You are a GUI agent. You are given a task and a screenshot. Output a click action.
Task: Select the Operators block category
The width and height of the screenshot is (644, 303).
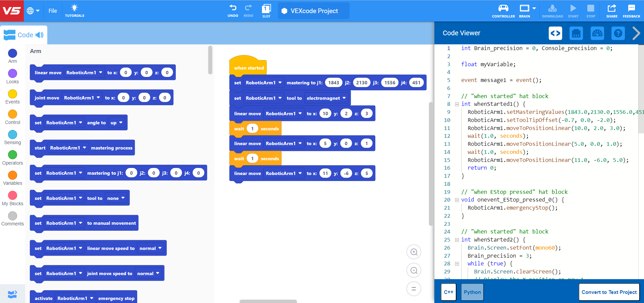tap(12, 158)
